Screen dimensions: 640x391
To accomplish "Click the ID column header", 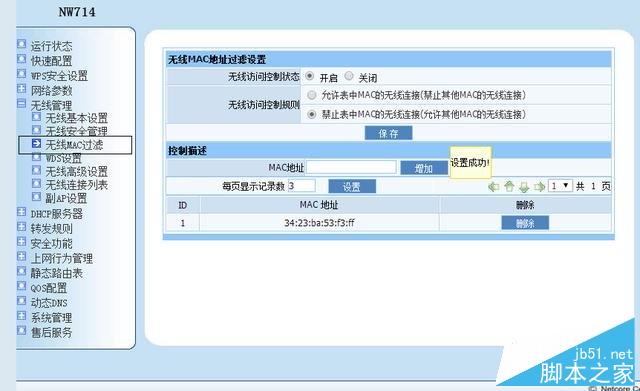I will coord(182,205).
